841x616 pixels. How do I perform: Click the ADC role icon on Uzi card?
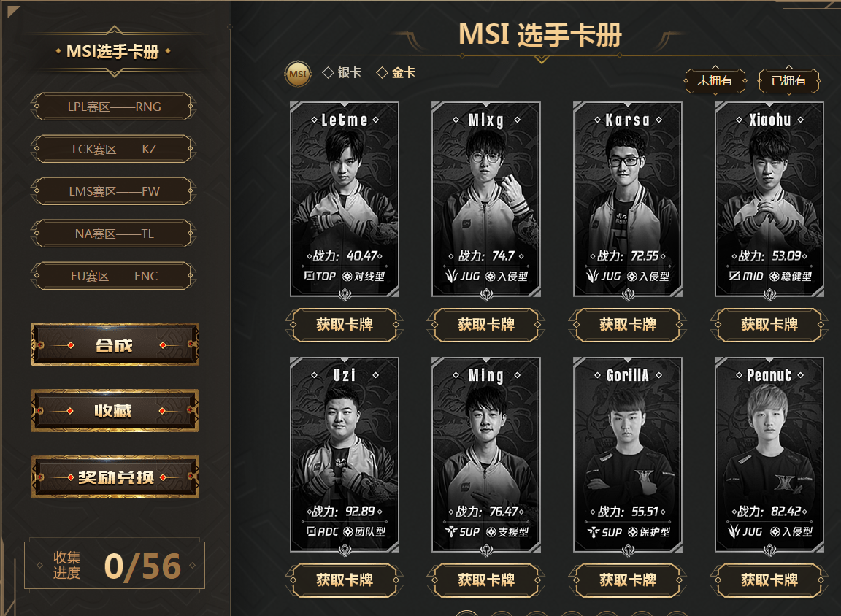coord(311,531)
